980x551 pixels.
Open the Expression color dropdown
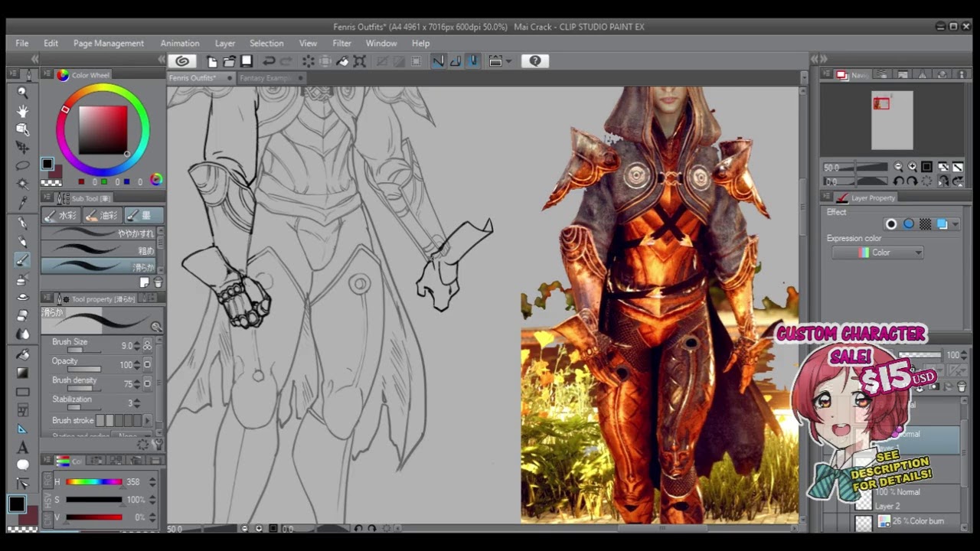click(x=878, y=253)
